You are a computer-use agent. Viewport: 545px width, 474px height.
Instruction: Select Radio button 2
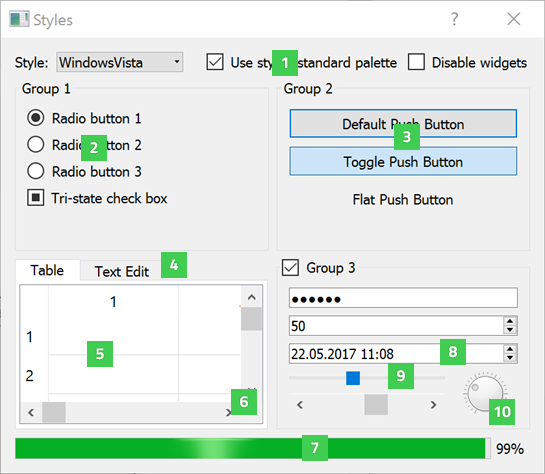[35, 145]
